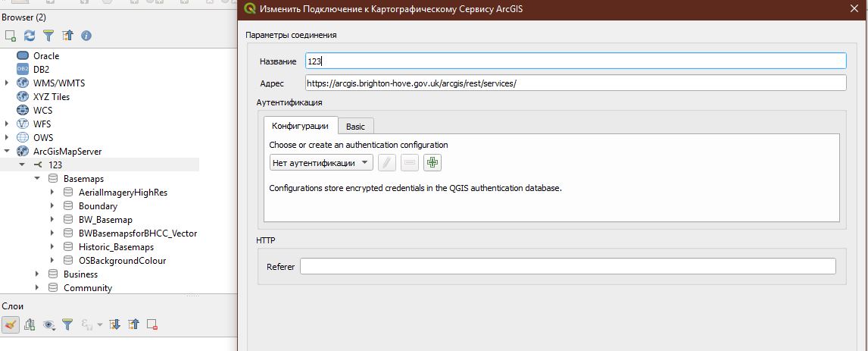
Task: Click the remove authentication configuration minus
Action: coord(410,163)
